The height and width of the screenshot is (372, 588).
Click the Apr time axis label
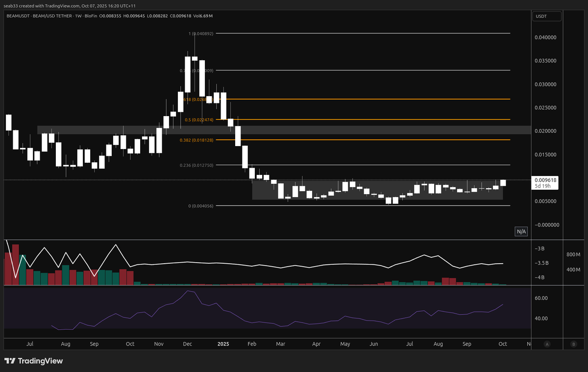pos(317,345)
